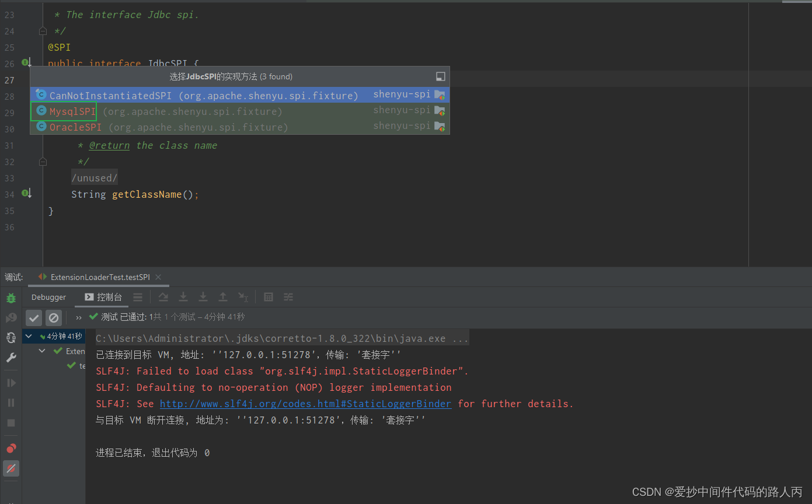Screen dimensions: 812x504
Task: Click the shenyu-spi module folder icon on the OracleSPI row
Action: point(440,126)
